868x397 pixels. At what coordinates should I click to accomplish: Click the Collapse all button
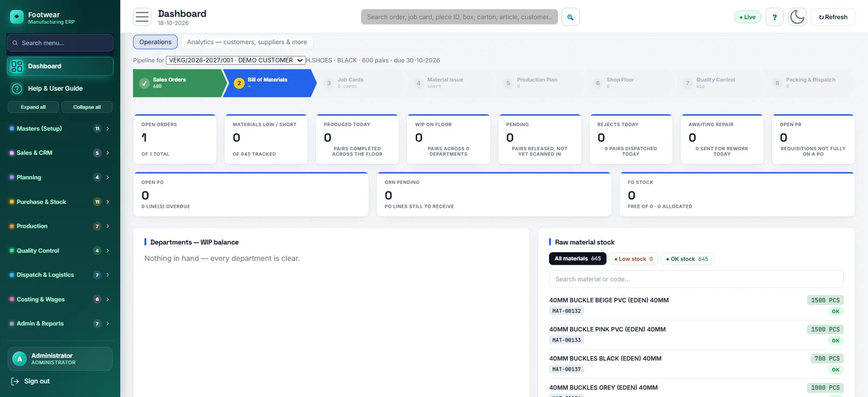(87, 107)
